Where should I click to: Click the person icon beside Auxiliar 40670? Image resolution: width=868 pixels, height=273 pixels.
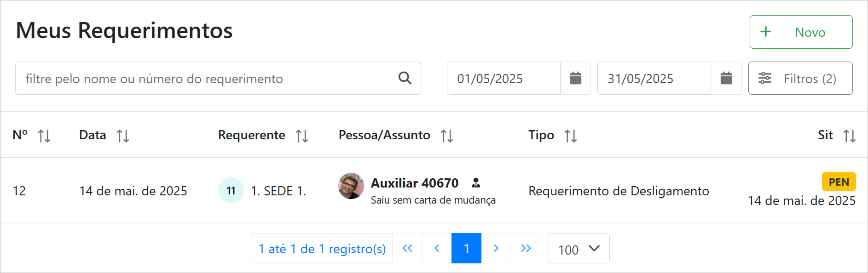pos(476,183)
